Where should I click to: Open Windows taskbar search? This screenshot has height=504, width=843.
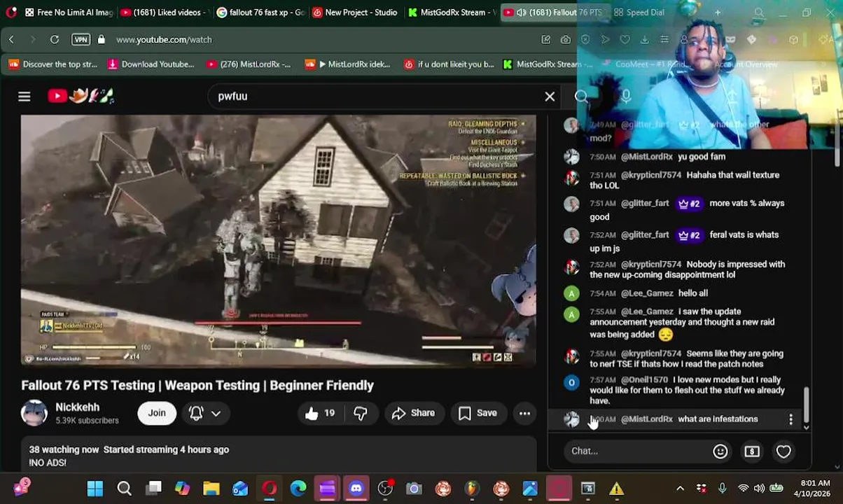[124, 489]
